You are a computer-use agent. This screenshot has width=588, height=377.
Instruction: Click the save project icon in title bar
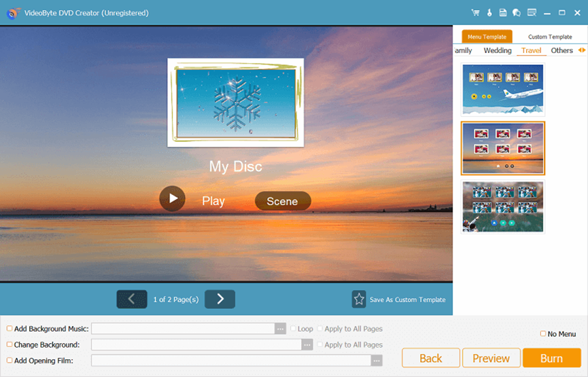point(502,13)
